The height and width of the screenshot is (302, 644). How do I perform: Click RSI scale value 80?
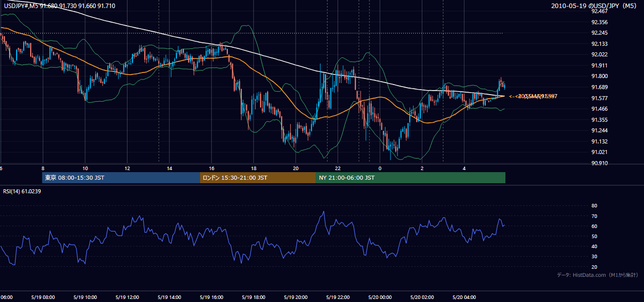[594, 206]
